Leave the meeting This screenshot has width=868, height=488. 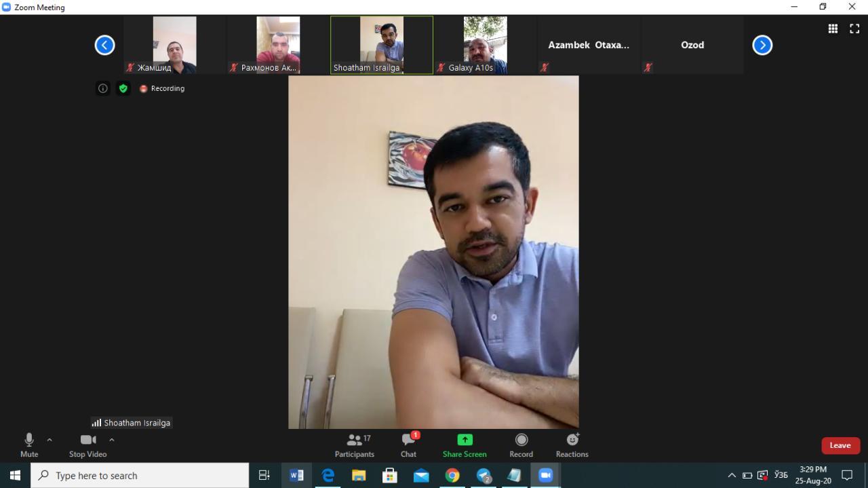tap(840, 445)
